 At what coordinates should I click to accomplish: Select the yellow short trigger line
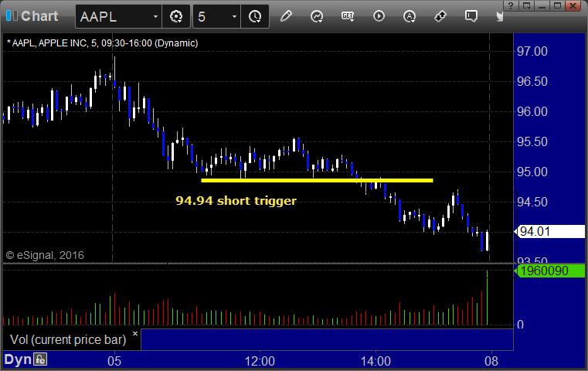[x=317, y=180]
